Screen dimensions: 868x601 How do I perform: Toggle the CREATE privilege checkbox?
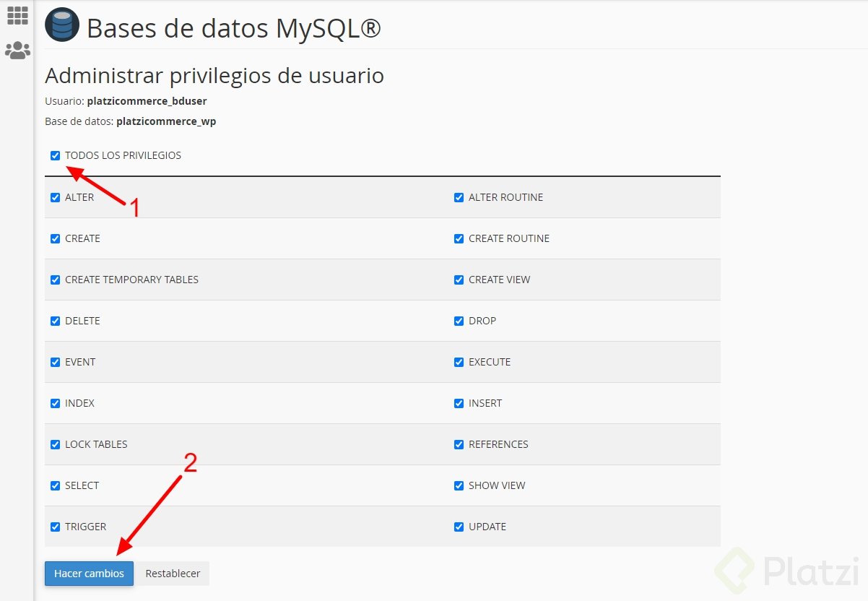click(56, 238)
